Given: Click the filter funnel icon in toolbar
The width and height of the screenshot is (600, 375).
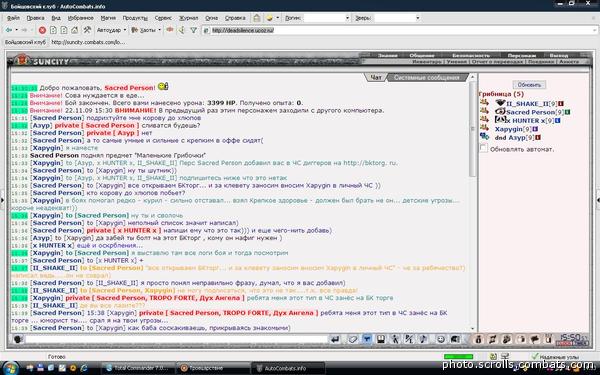Looking at the screenshot, I should [194, 30].
